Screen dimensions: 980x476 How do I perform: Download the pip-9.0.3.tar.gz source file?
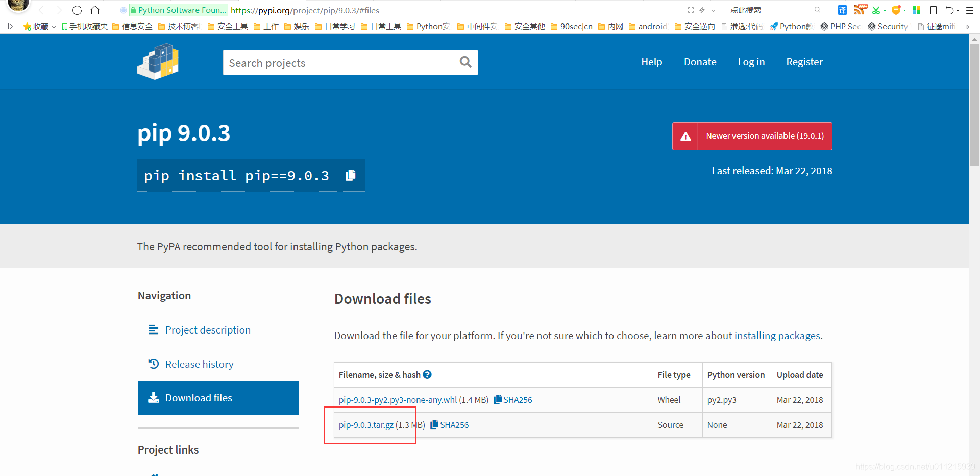tap(365, 424)
